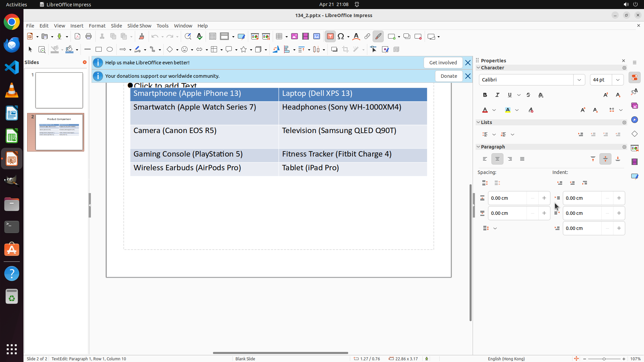Collapse the Paragraph section
The height and width of the screenshot is (362, 644).
pos(478,147)
